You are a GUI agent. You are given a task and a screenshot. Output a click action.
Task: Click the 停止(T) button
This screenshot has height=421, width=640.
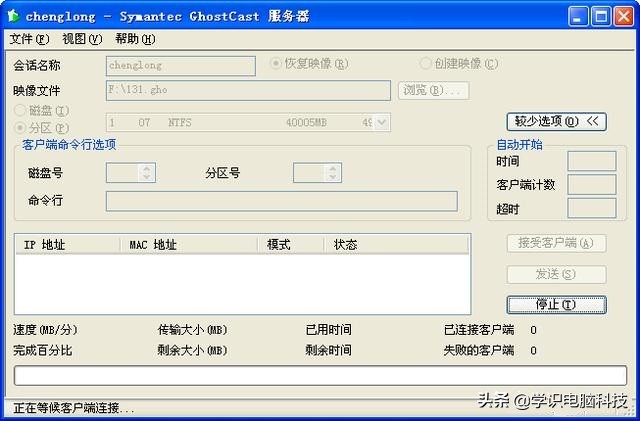pyautogui.click(x=556, y=305)
